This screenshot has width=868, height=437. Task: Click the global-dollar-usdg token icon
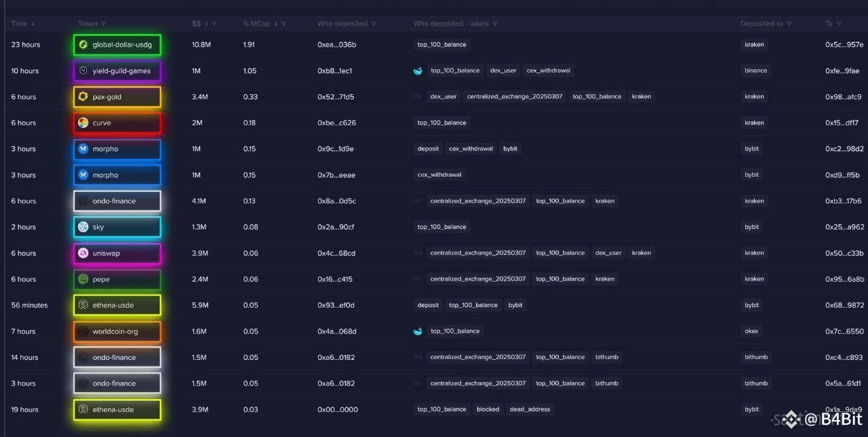pos(83,45)
